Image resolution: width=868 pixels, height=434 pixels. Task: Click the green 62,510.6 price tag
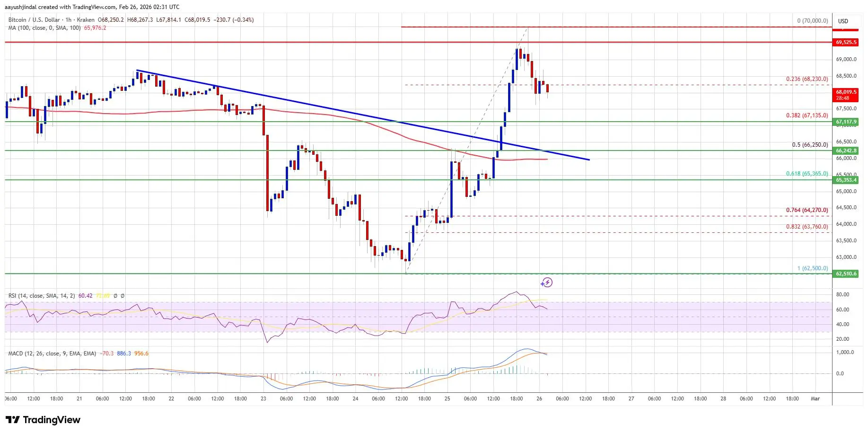(x=846, y=274)
